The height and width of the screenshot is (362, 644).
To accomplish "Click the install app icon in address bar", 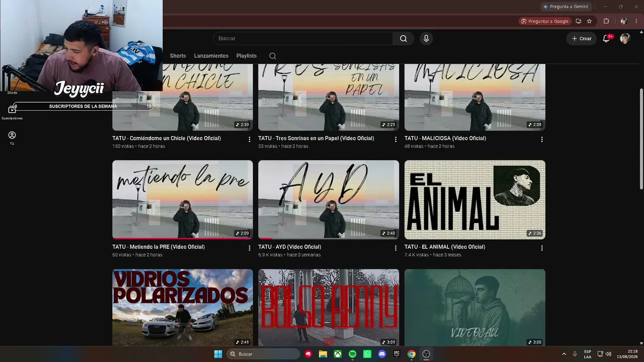I will pos(578,21).
